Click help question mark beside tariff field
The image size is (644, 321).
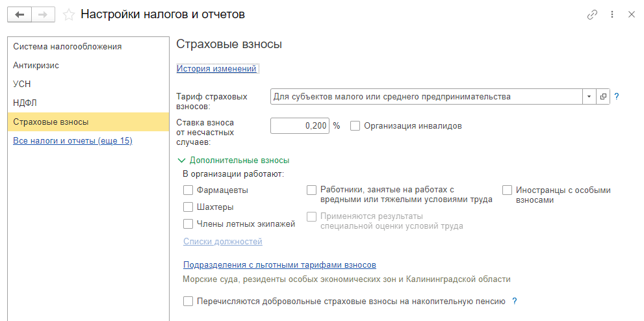617,97
